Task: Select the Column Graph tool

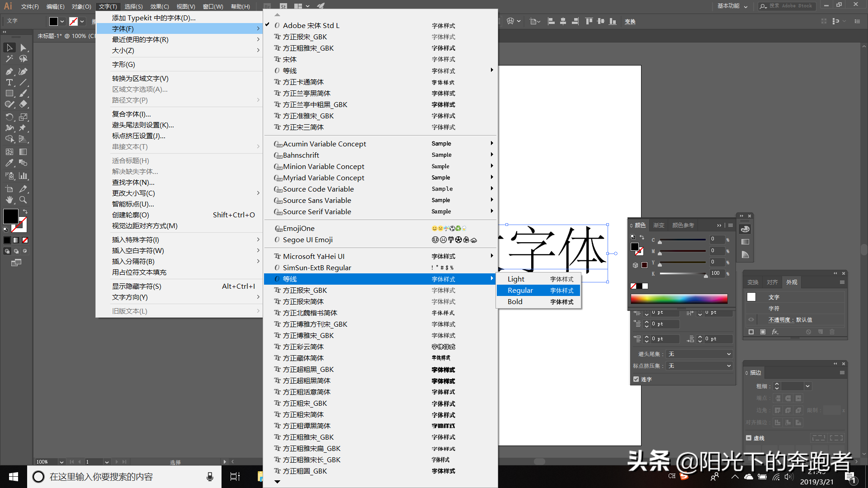Action: click(23, 176)
